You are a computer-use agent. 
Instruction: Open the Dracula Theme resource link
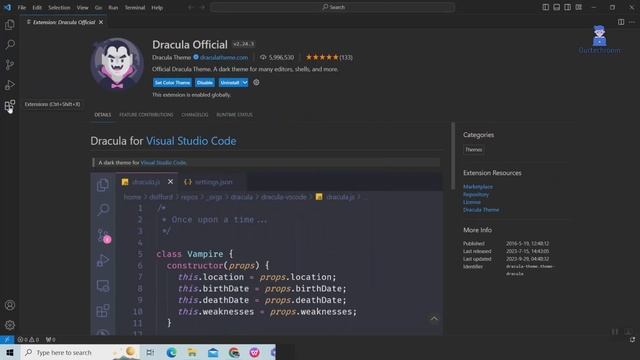(x=481, y=210)
